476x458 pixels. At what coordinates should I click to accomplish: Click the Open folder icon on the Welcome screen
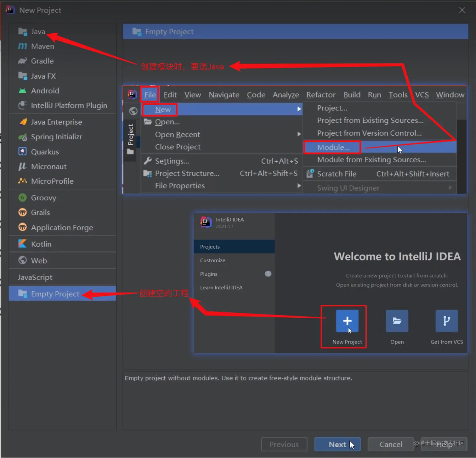pos(397,321)
